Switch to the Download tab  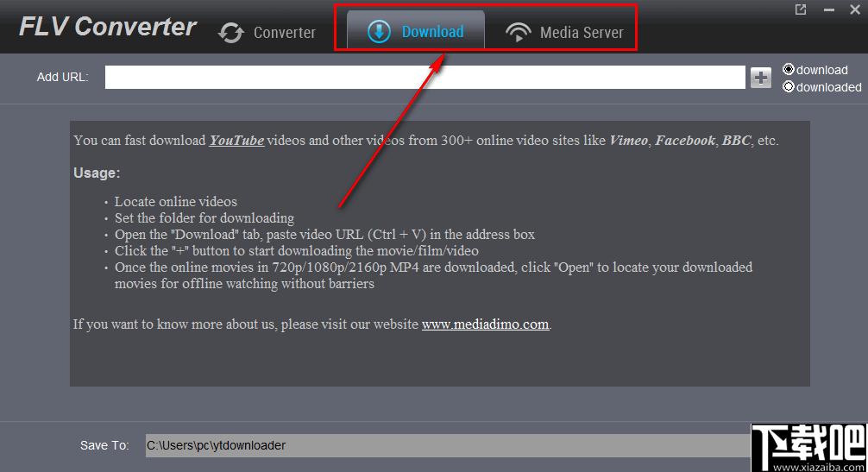pos(416,32)
